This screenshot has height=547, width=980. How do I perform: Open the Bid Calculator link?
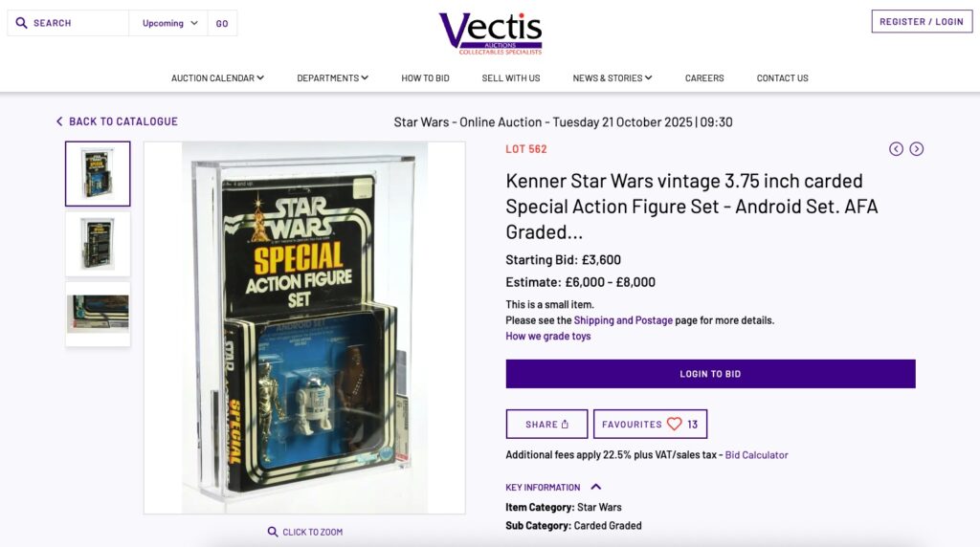point(756,455)
